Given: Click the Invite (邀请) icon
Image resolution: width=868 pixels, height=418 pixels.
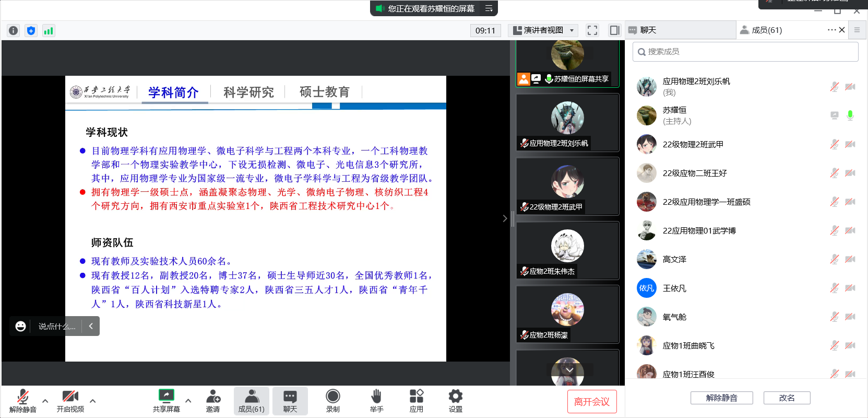Looking at the screenshot, I should coord(213,401).
